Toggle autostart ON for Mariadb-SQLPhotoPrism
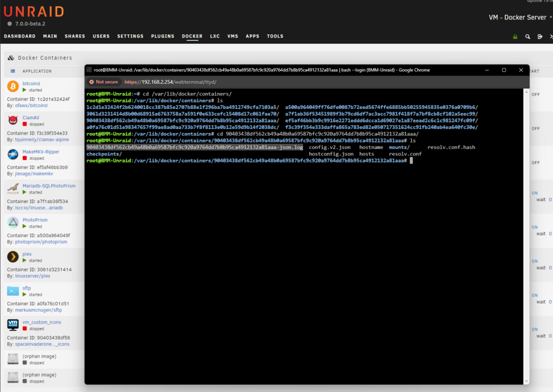The width and height of the screenshot is (553, 392). (x=535, y=193)
